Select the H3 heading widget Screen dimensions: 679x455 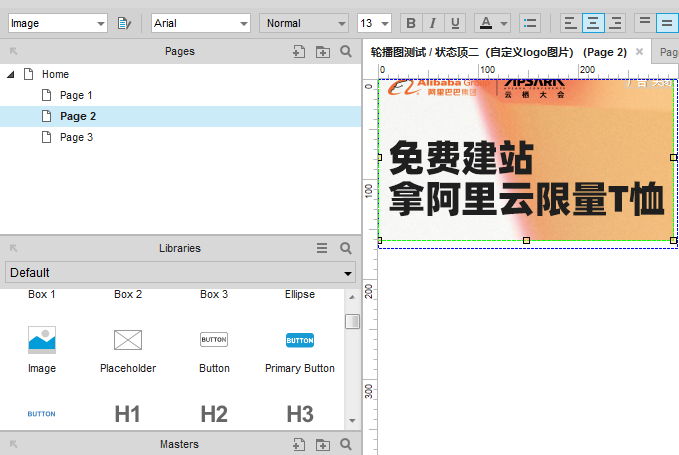click(x=300, y=414)
